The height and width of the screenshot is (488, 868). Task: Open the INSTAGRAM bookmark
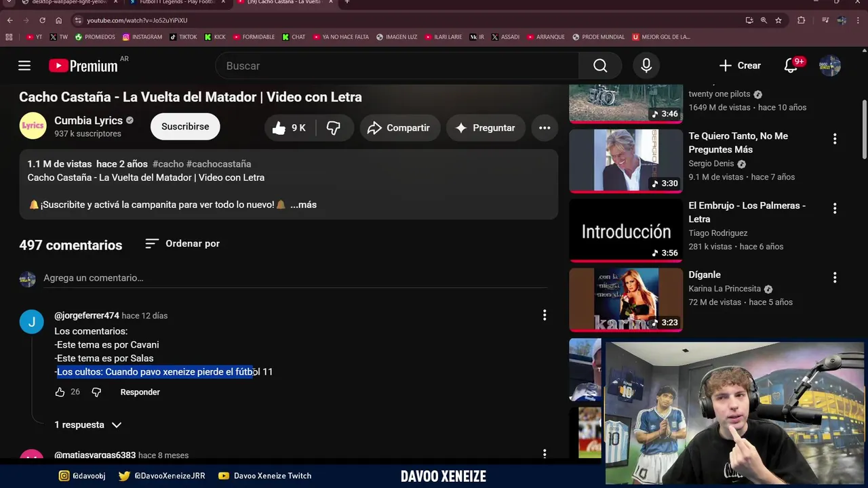point(142,37)
